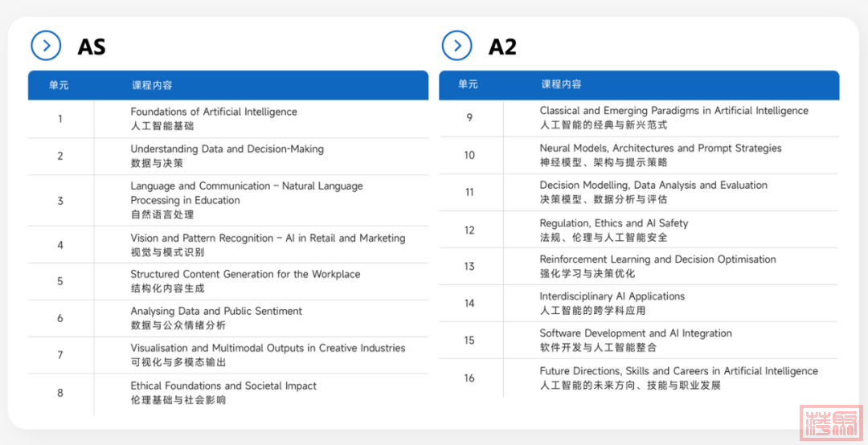Click the 单元 column header in A2 table
868x445 pixels.
469,84
